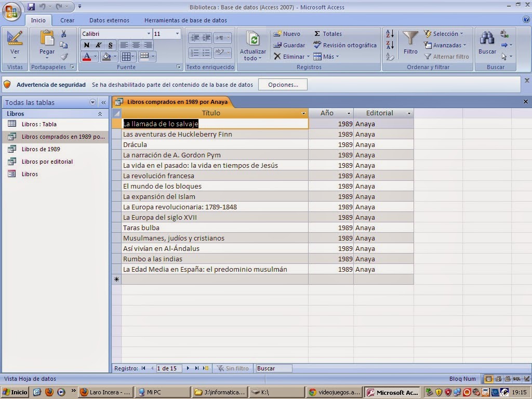The height and width of the screenshot is (399, 532).
Task: Open Calibri font name dropdown
Action: 149,34
